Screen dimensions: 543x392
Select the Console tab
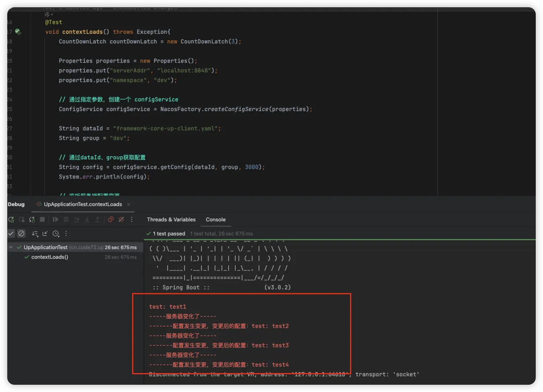[x=216, y=220]
